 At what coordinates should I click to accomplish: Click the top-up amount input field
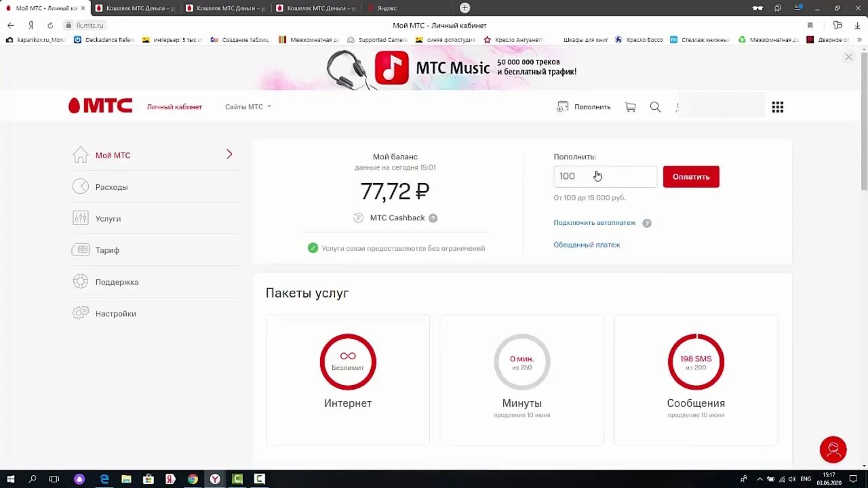605,176
